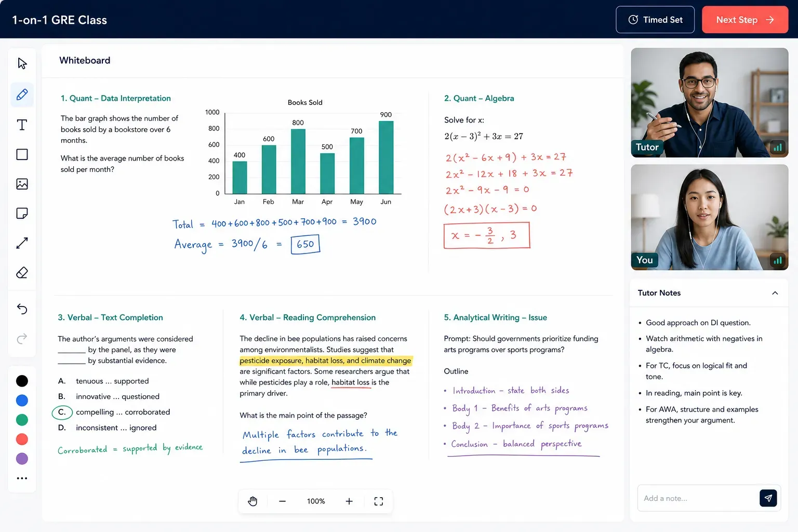Undo the last whiteboard action
798x532 pixels.
coord(22,309)
